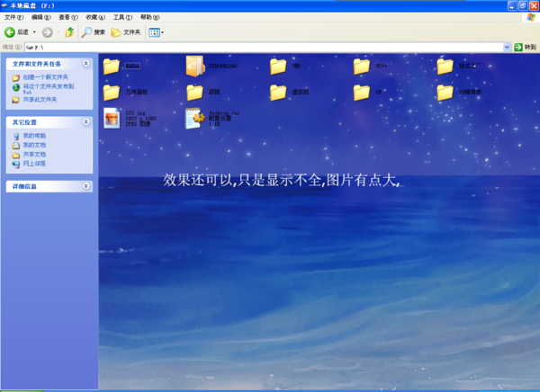
Task: Click 将这个文件夹发布到 Web link
Action: 49,89
